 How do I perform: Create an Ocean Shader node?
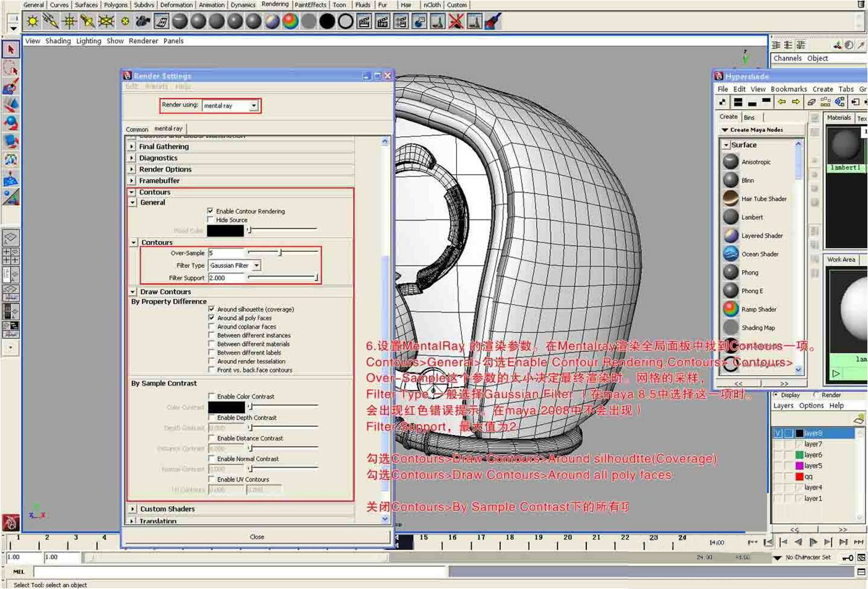pos(752,254)
